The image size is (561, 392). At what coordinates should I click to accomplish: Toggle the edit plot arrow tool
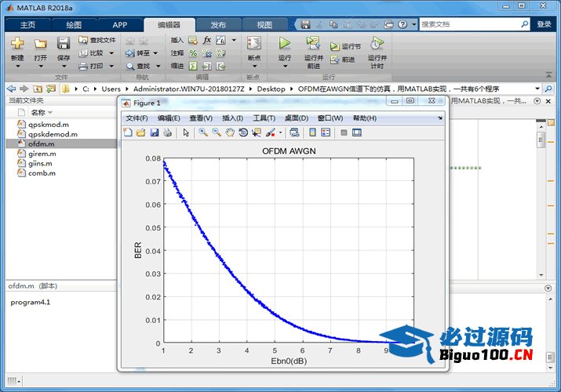click(186, 132)
